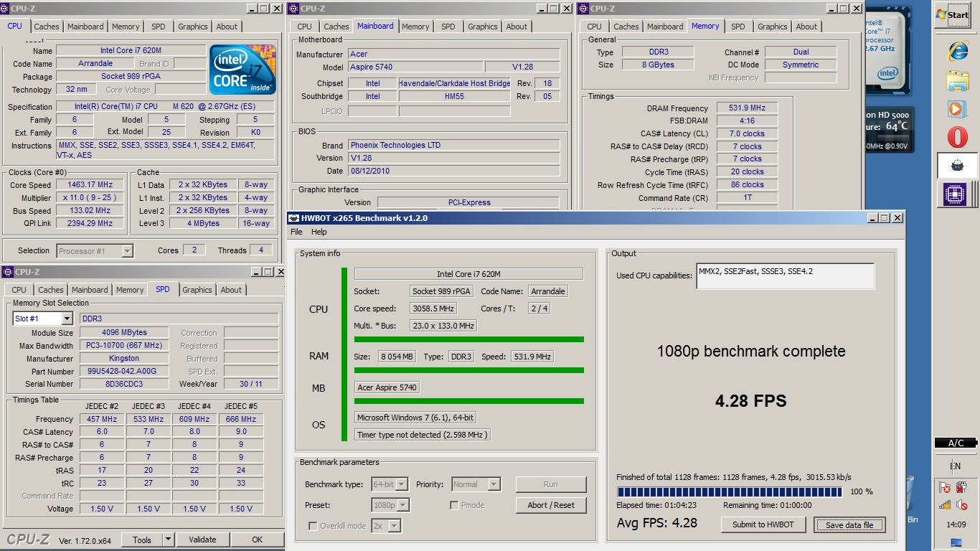Open Windows Media Player taskbar icon
This screenshot has width=980, height=551.
click(x=957, y=108)
